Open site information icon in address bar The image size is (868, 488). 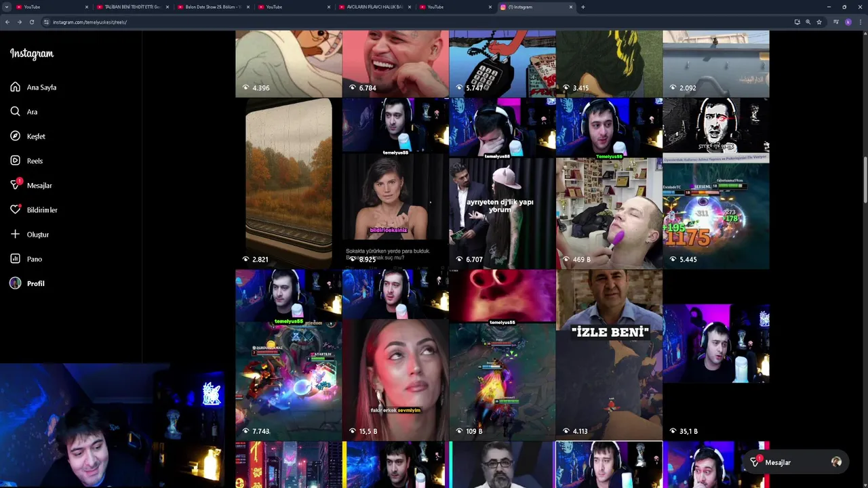[x=46, y=22]
